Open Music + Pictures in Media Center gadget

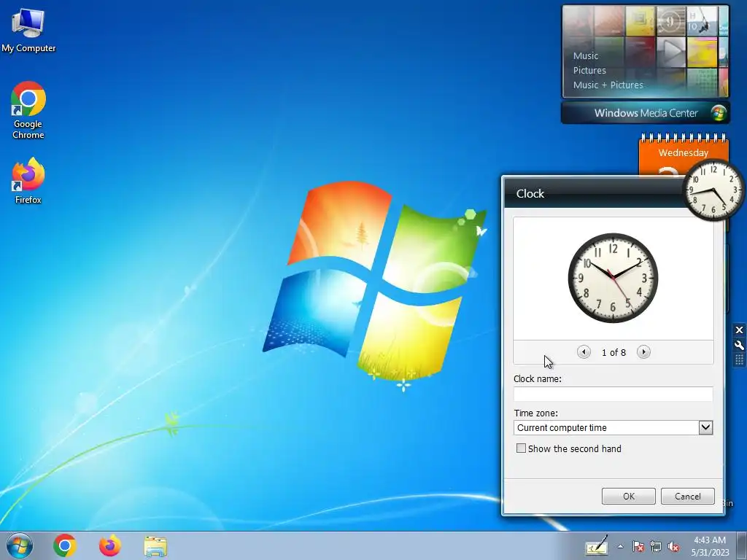click(x=608, y=85)
